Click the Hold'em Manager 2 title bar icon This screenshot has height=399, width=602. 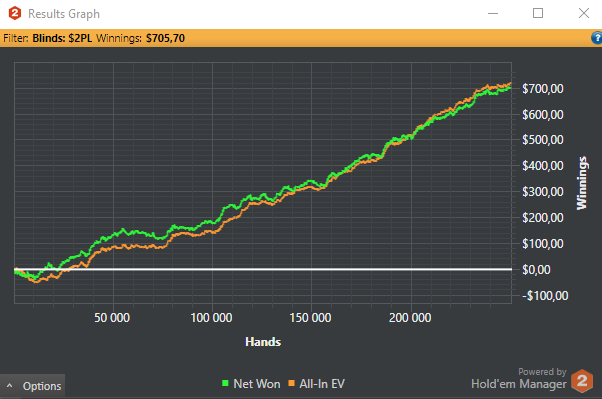coord(15,13)
